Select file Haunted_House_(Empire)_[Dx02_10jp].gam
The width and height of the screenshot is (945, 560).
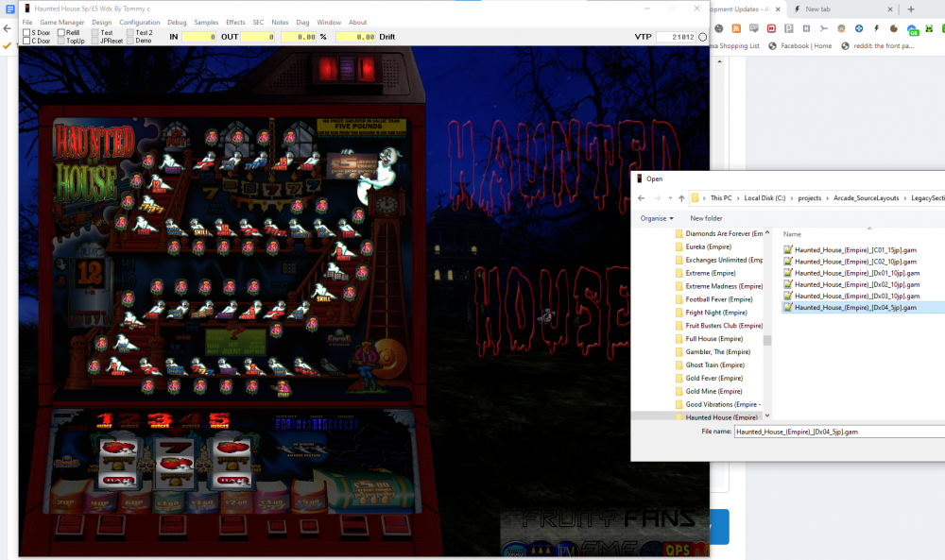click(x=851, y=284)
